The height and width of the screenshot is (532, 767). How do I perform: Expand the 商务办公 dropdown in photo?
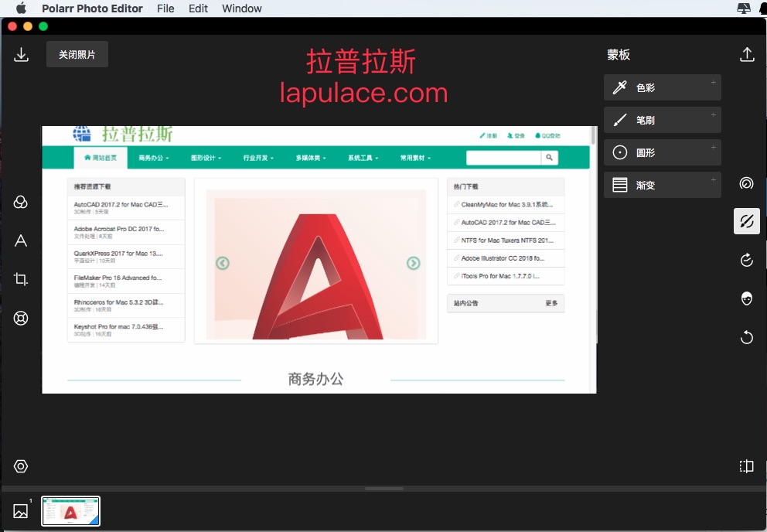(x=154, y=158)
